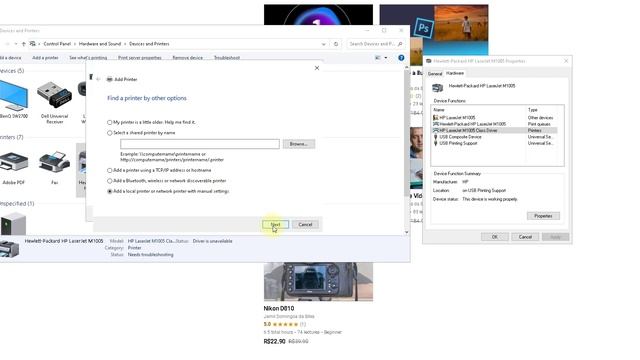Click the change view icon
640x360 pixels.
tap(378, 58)
